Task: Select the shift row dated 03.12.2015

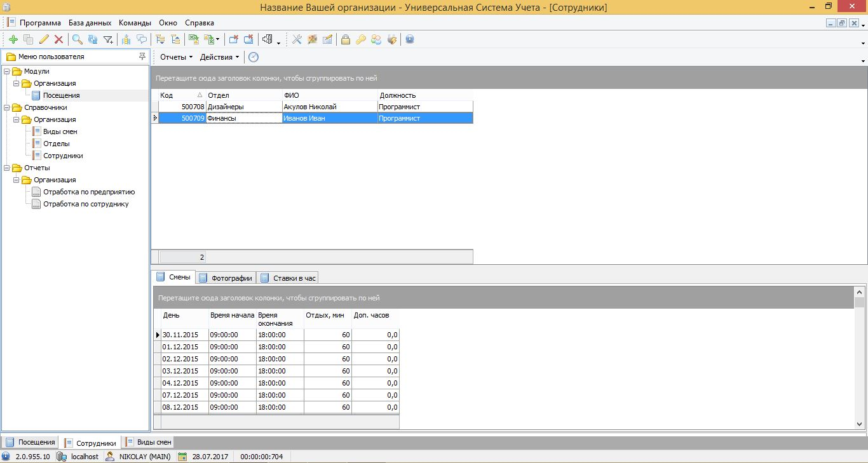Action: [x=277, y=371]
